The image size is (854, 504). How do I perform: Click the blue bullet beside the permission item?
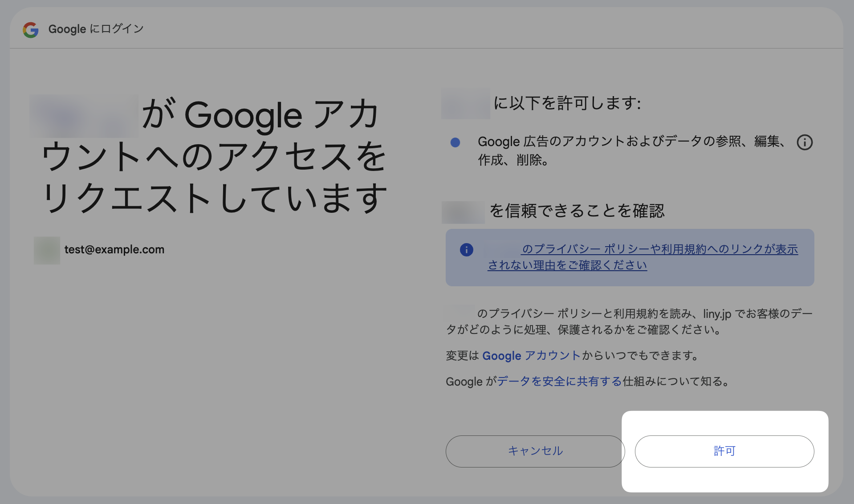click(455, 142)
